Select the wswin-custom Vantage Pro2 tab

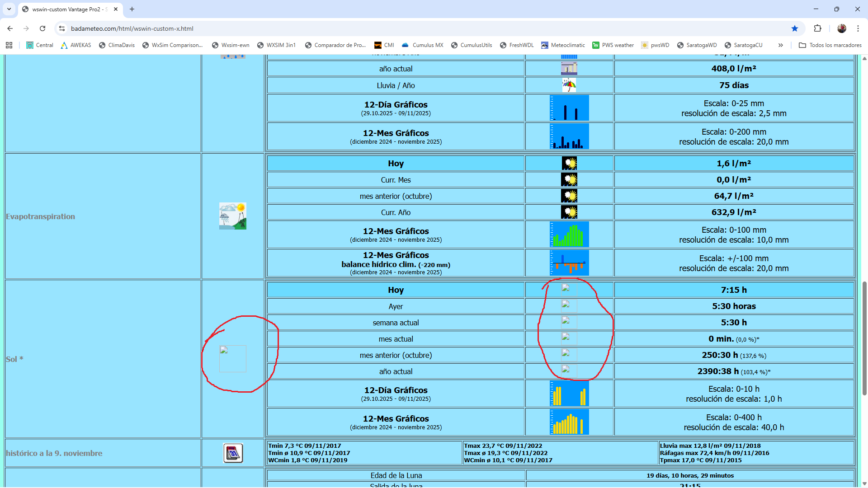pos(68,9)
